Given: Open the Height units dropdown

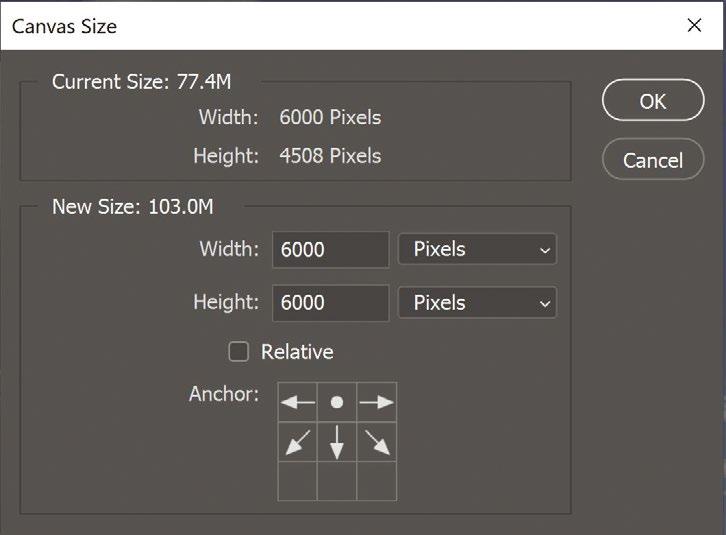Looking at the screenshot, I should click(477, 302).
